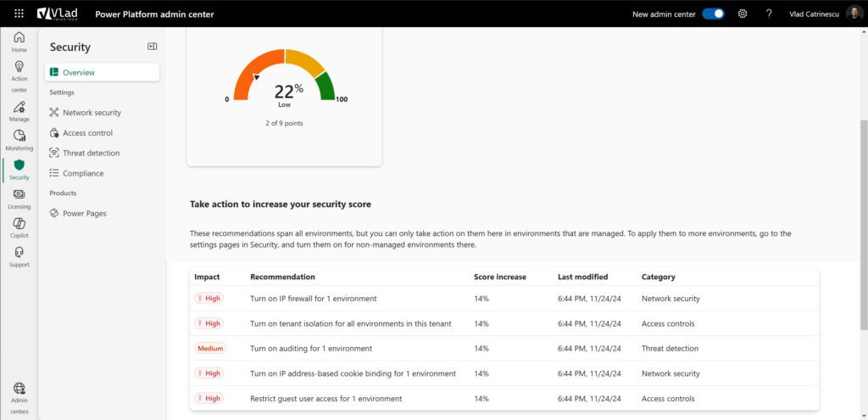Open Licensing in the left rail
The width and height of the screenshot is (868, 420).
click(19, 199)
